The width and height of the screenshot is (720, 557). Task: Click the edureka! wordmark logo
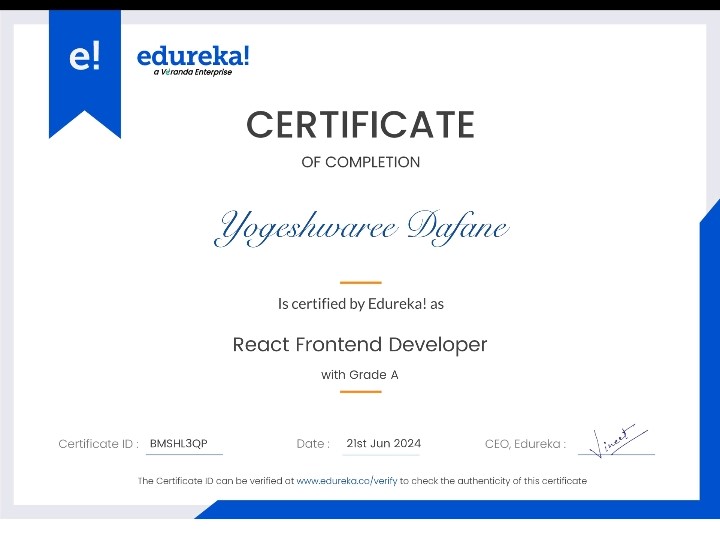pyautogui.click(x=193, y=56)
